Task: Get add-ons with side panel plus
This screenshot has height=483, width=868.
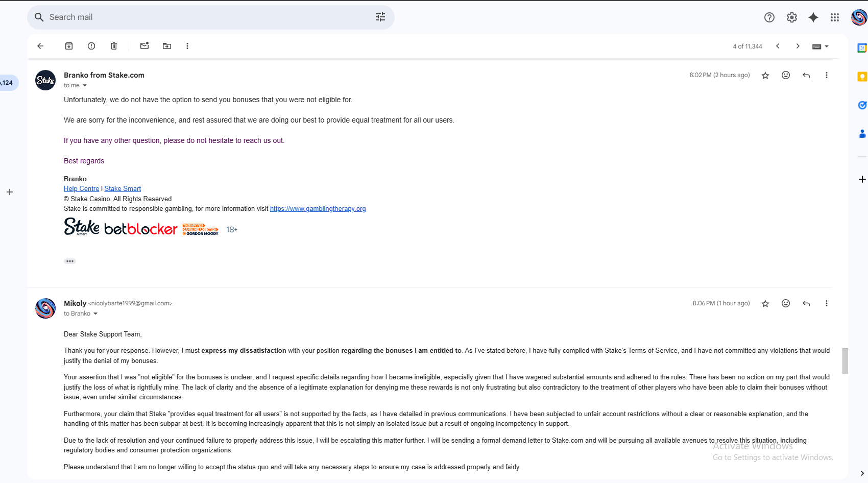Action: pyautogui.click(x=862, y=179)
